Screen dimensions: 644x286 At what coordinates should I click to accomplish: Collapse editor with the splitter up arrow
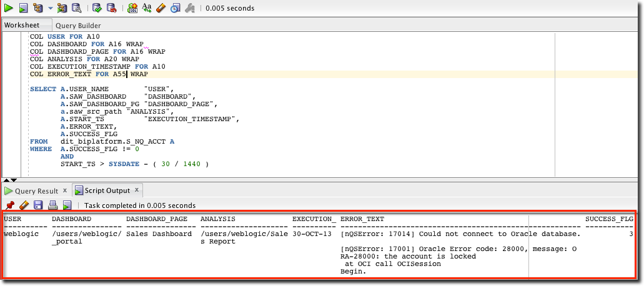tap(6, 180)
